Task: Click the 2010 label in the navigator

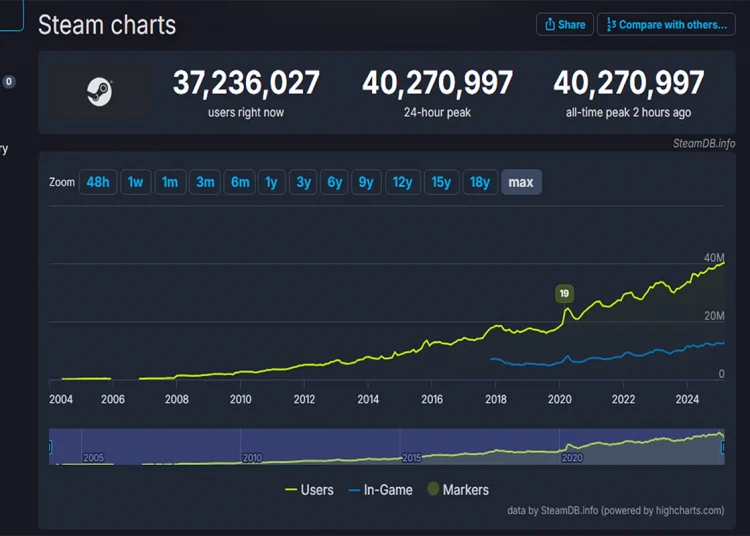Action: point(252,458)
